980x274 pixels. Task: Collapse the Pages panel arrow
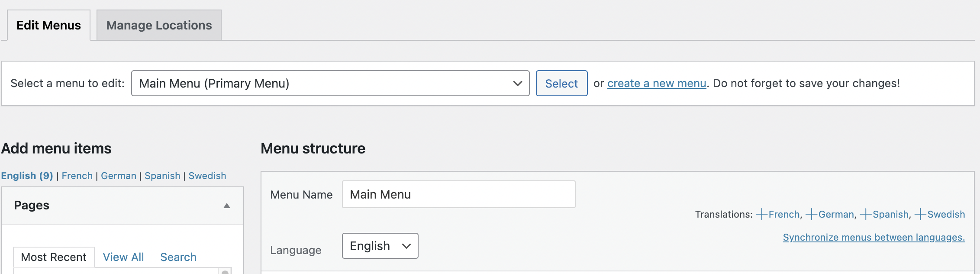(226, 205)
